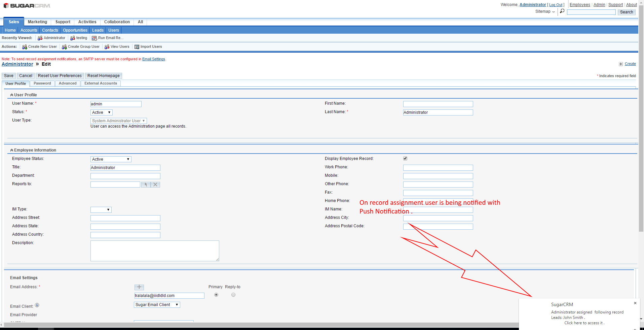Click the Create Group User icon
The image size is (644, 330).
tap(64, 47)
